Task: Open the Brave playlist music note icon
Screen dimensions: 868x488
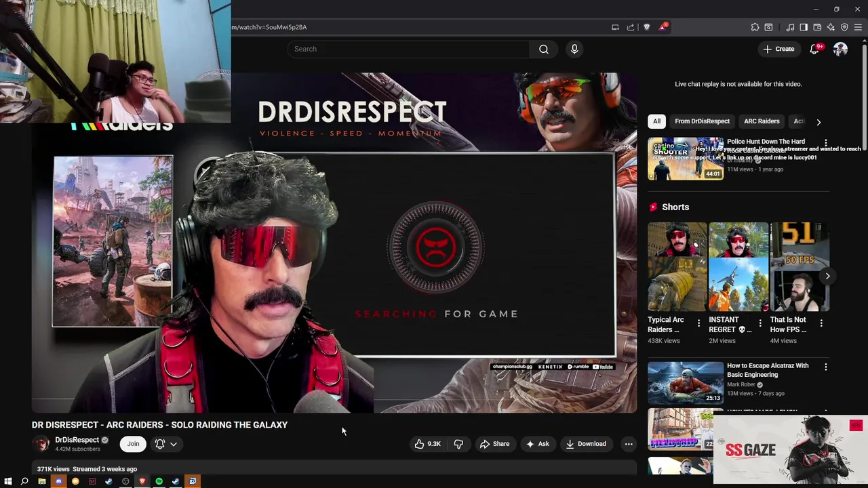Action: 790,27
